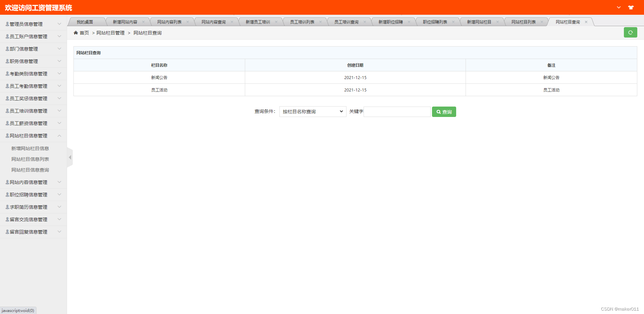Expand 考勤类别信息管理 menu
This screenshot has height=314, width=644.
pos(33,74)
